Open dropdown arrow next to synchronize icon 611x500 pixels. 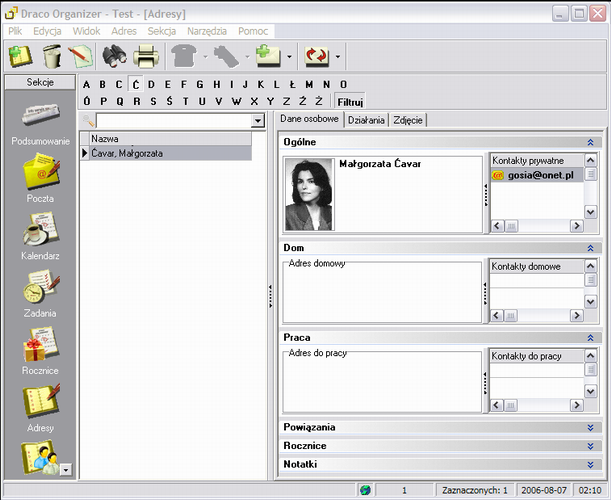click(337, 57)
